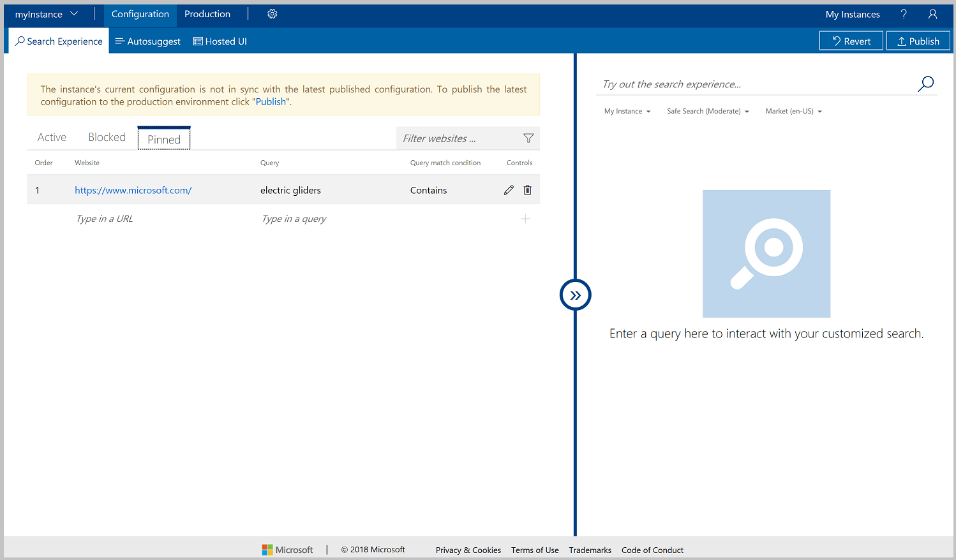Click the Publish button
Viewport: 956px width, 560px height.
point(918,40)
